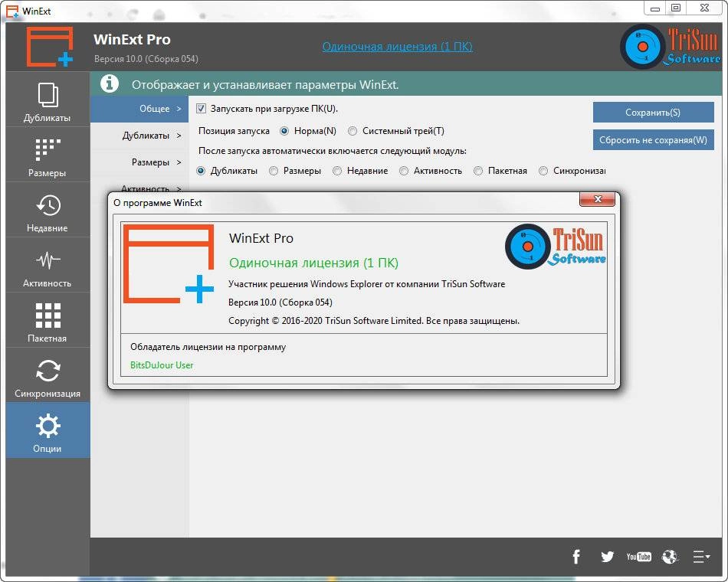Switch to Дубликаты options tab
The width and height of the screenshot is (728, 582).
[x=139, y=136]
